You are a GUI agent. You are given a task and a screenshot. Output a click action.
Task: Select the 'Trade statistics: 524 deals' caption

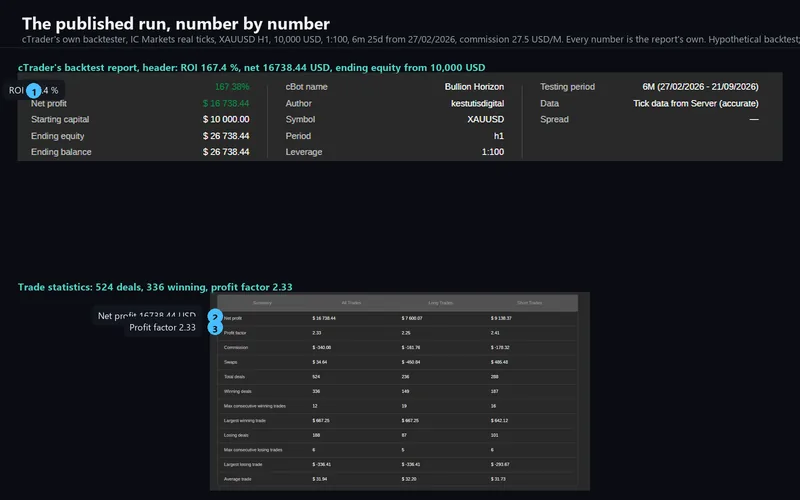(155, 287)
